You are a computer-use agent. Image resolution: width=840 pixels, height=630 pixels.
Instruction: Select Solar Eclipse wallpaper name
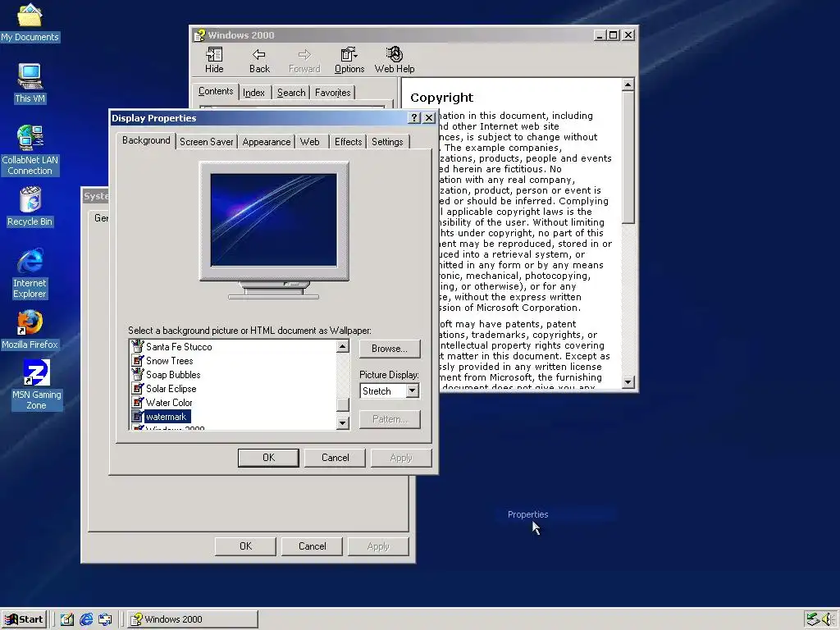click(x=171, y=388)
